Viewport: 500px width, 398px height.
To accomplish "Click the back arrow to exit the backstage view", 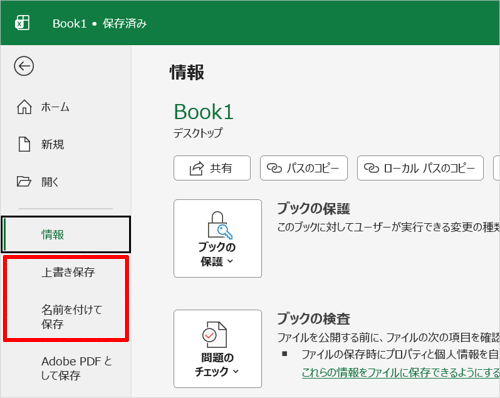I will 24,66.
